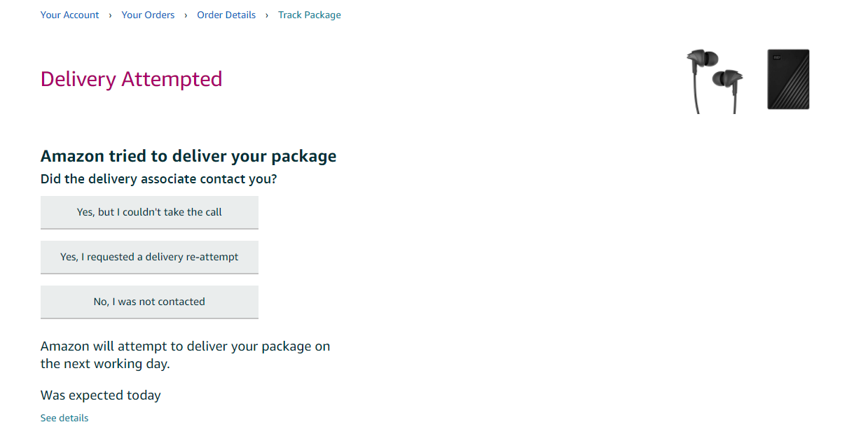The image size is (868, 429).
Task: Select "Yes, I requested a delivery re-attempt"
Action: point(149,257)
